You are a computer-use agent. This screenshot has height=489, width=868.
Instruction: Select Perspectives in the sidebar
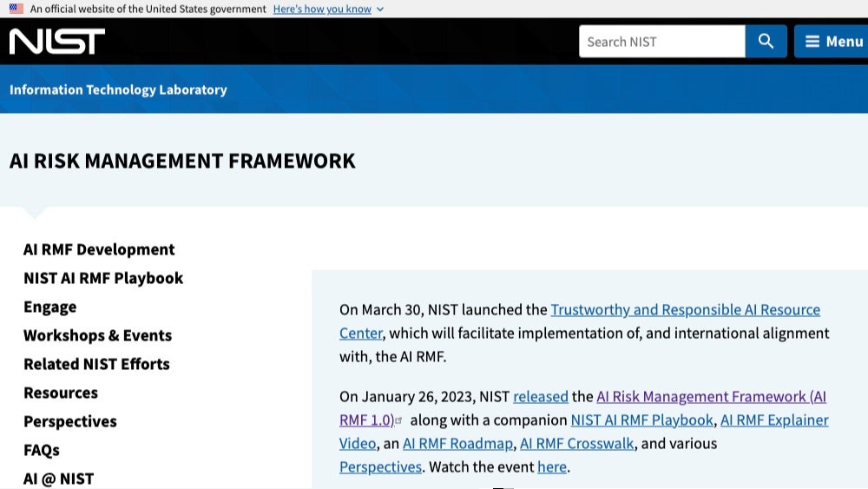[x=70, y=421]
